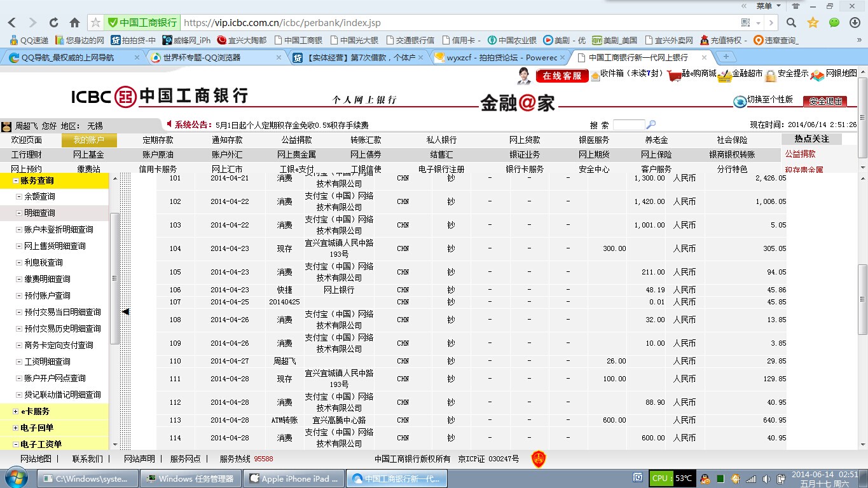This screenshot has width=868, height=488.
Task: Open the browser download arrow icon
Action: point(855,23)
